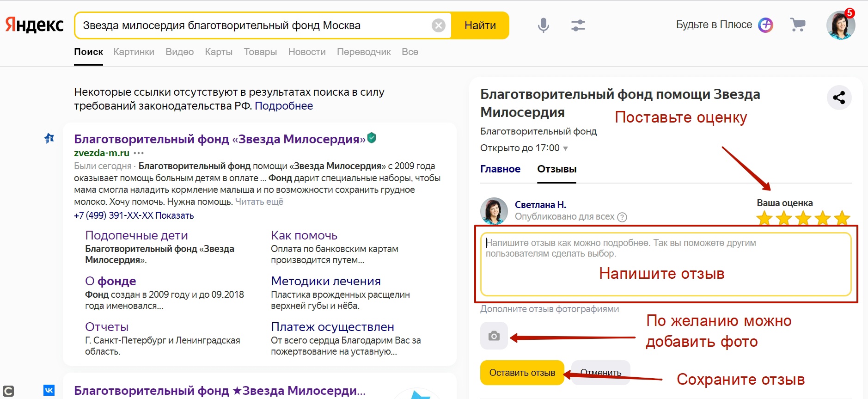Switch to the Новости tab
Image resolution: width=868 pixels, height=399 pixels.
pos(307,52)
